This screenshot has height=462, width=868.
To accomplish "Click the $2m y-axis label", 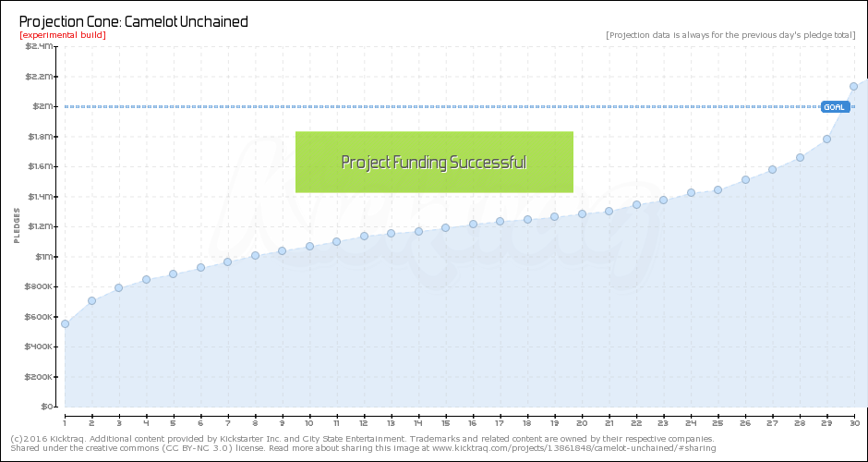I will (43, 106).
